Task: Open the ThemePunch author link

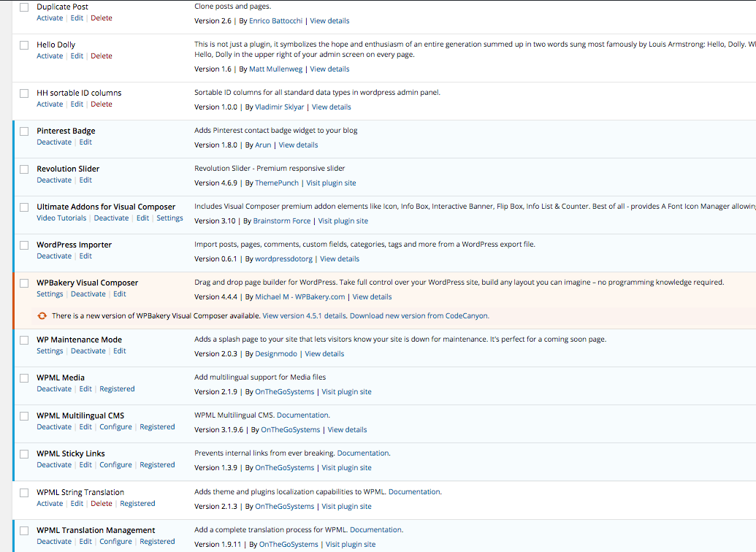Action: 277,183
